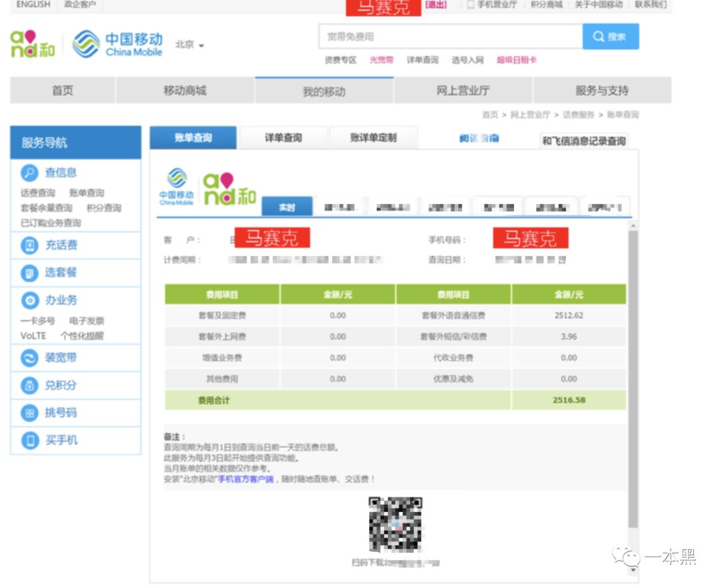
Task: Open the 北京 city dropdown
Action: 189,45
